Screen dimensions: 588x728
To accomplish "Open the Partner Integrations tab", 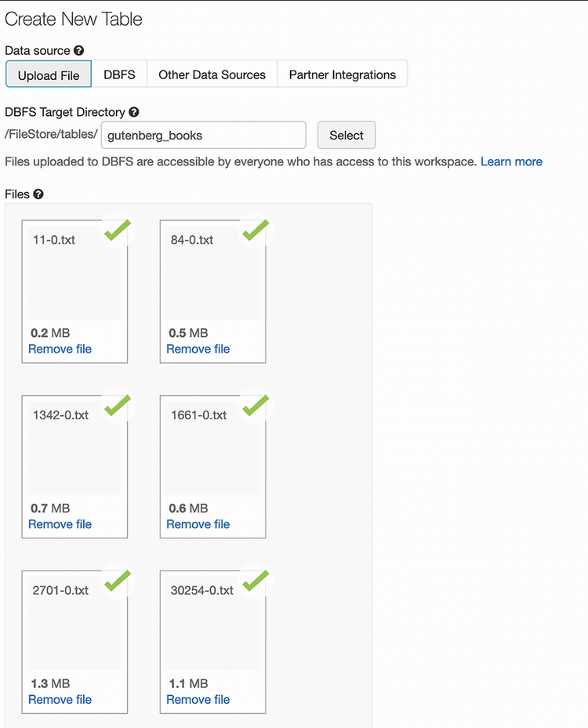I will (x=342, y=75).
